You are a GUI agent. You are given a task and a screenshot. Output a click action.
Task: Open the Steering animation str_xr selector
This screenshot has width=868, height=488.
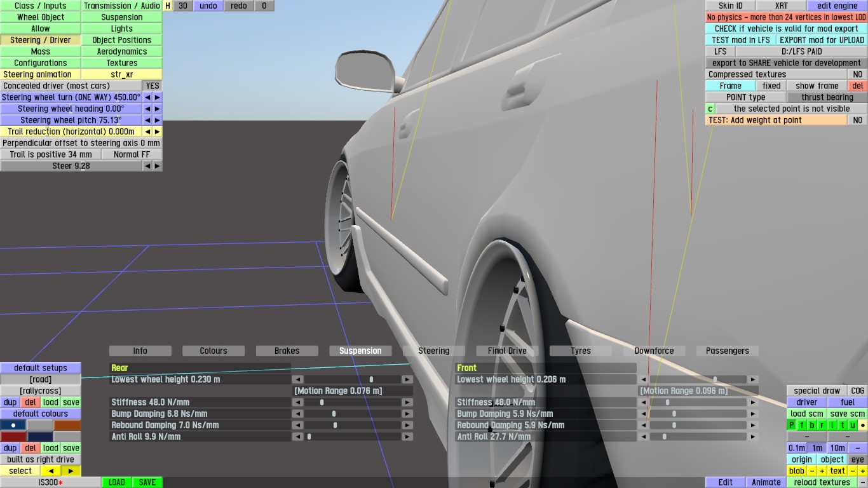(x=122, y=74)
